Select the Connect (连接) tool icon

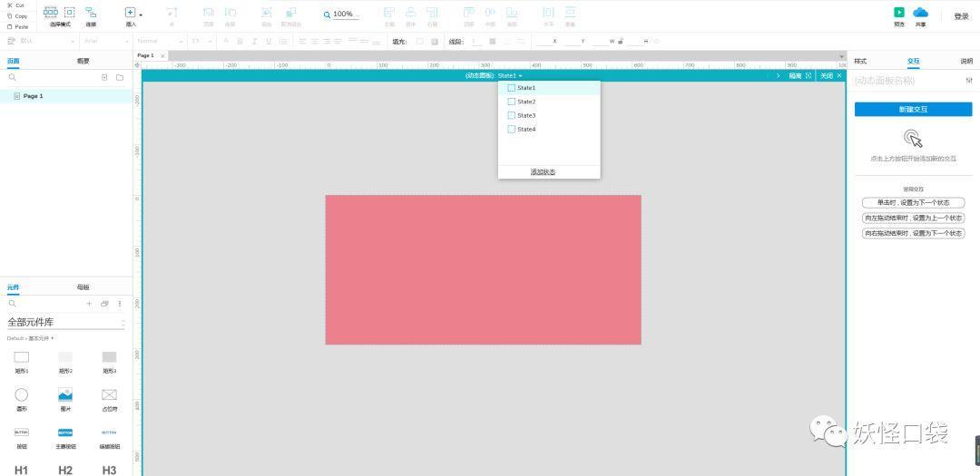tap(91, 13)
